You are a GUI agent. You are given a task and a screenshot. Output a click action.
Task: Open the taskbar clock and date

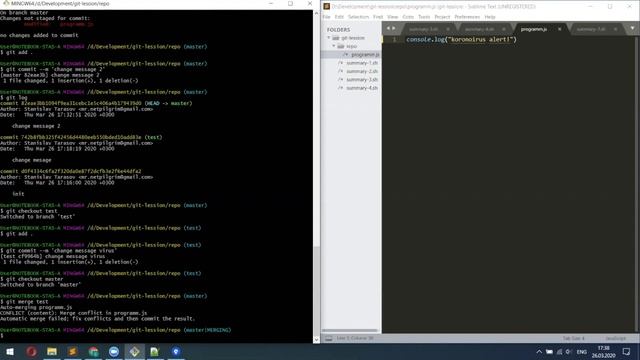pyautogui.click(x=603, y=352)
